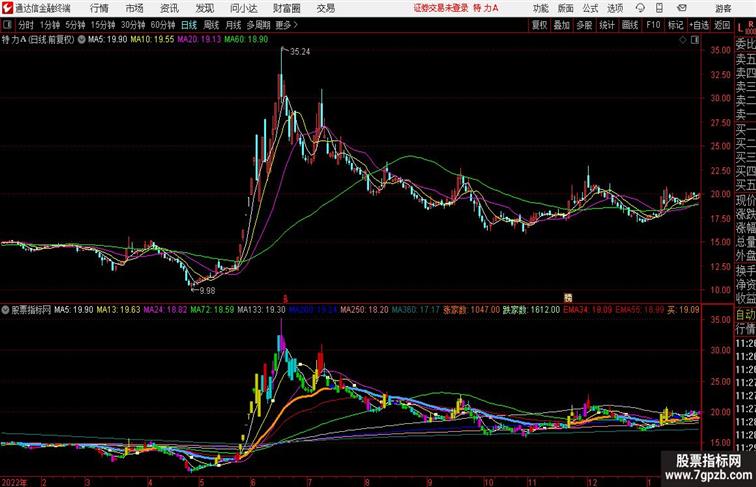Switch to 周线 weekly period
The height and width of the screenshot is (487, 756).
(x=211, y=25)
